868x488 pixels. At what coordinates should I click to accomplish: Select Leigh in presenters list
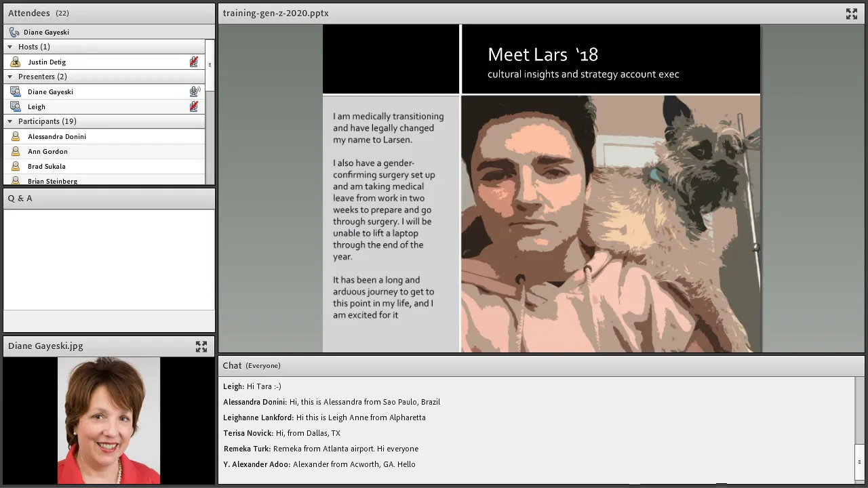pyautogui.click(x=104, y=106)
